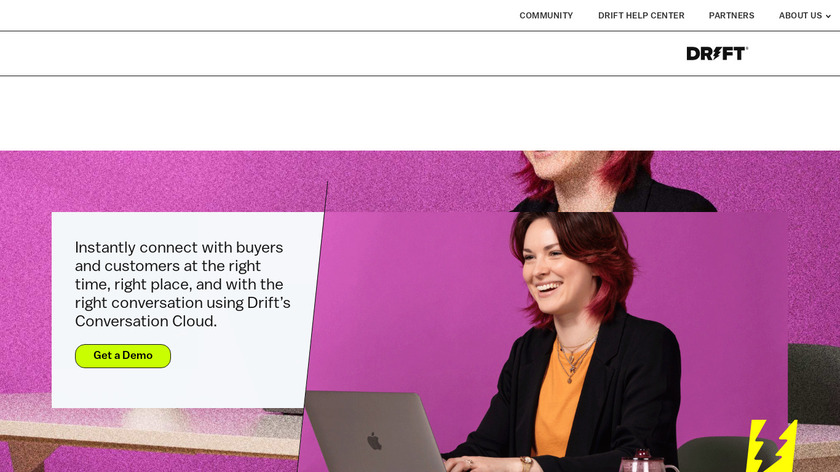The width and height of the screenshot is (840, 472).
Task: Open the Drift logo homepage link
Action: tap(717, 54)
